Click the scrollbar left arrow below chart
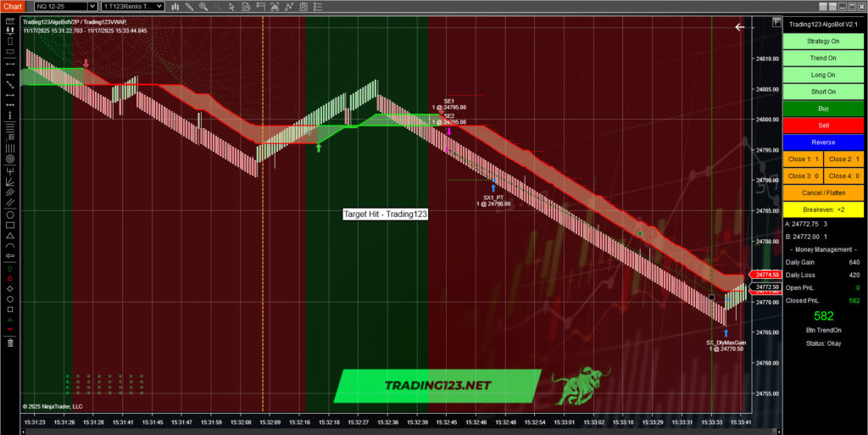Image resolution: width=868 pixels, height=435 pixels. (23, 432)
